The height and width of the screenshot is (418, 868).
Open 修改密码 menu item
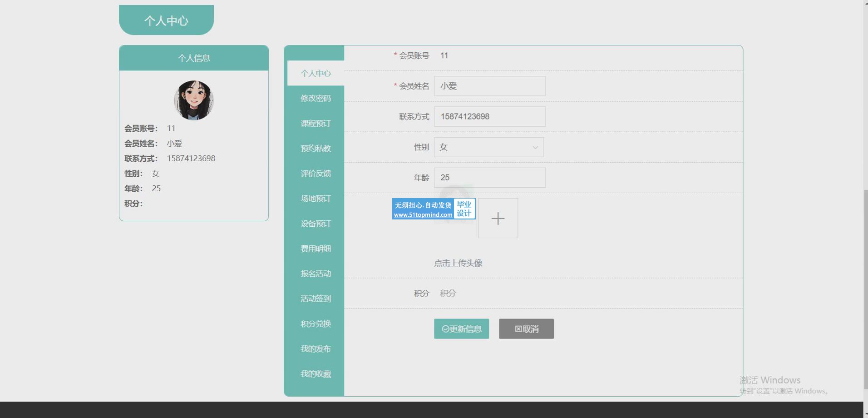pyautogui.click(x=316, y=98)
